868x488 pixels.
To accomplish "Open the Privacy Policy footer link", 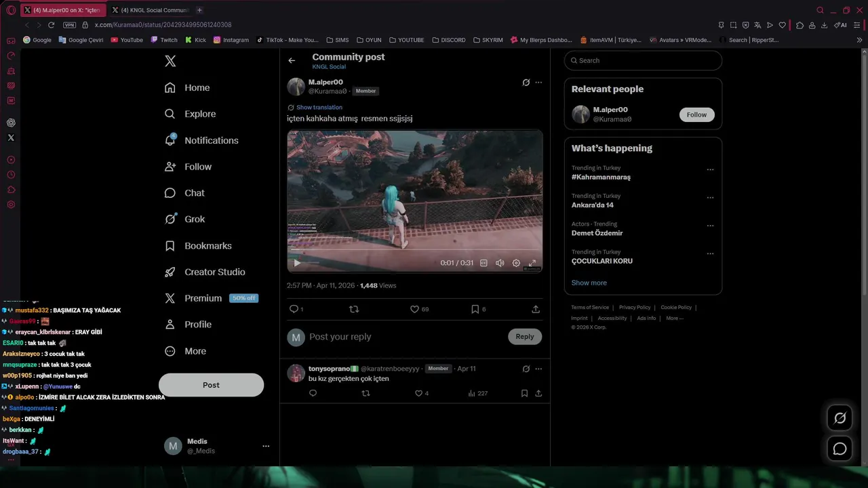I will (x=634, y=308).
